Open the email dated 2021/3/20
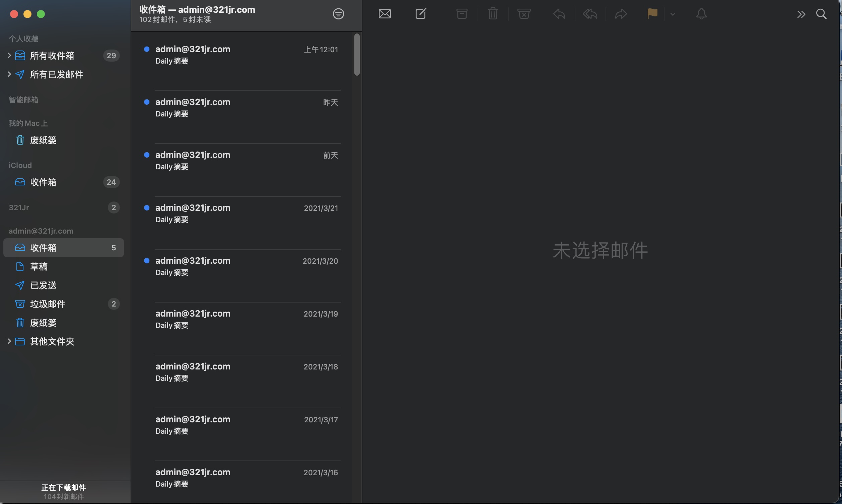The image size is (842, 504). pos(242,276)
